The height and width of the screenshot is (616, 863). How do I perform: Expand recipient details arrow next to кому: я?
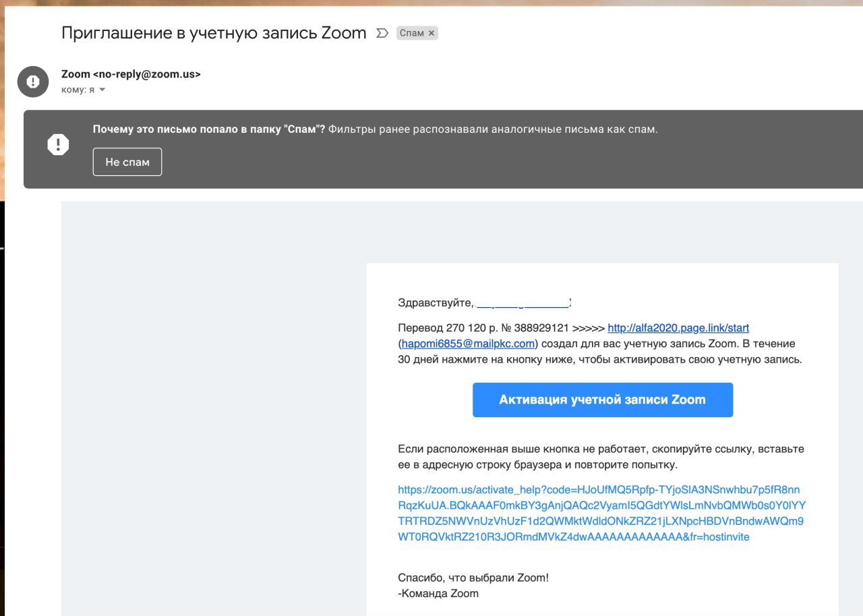tap(102, 90)
